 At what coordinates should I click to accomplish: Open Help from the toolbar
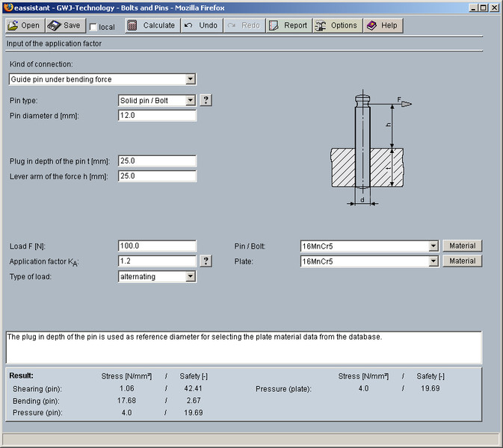click(382, 25)
